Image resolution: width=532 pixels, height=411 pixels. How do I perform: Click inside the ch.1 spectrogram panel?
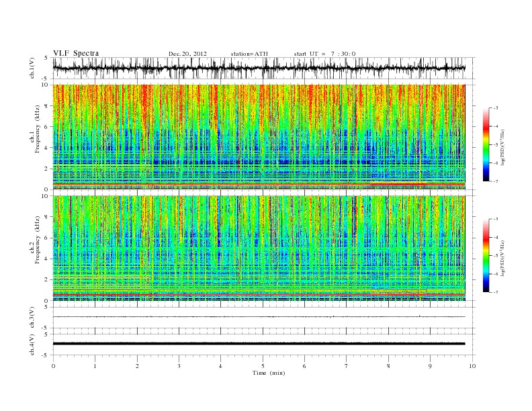[259, 137]
